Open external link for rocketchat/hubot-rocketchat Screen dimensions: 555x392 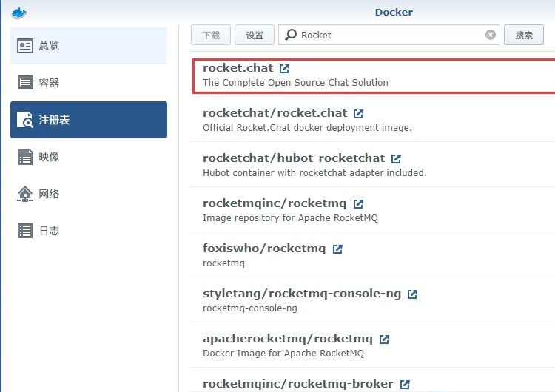pyautogui.click(x=396, y=158)
